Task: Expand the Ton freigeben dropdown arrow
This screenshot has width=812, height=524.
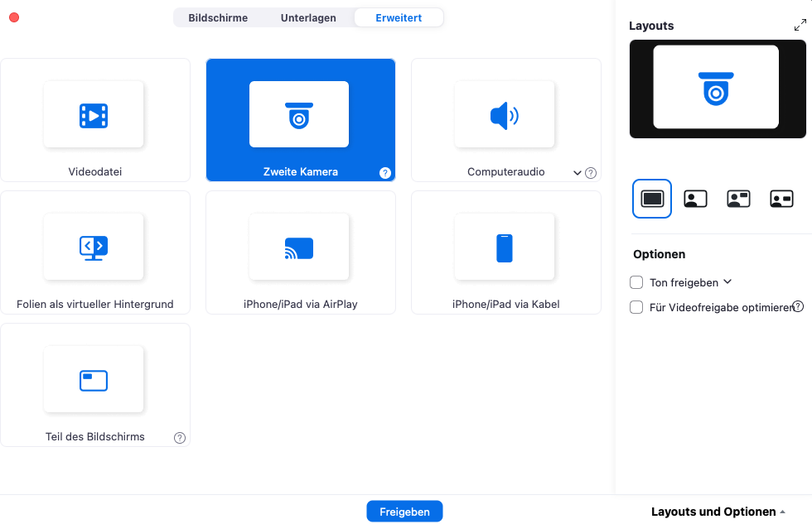Action: tap(727, 282)
